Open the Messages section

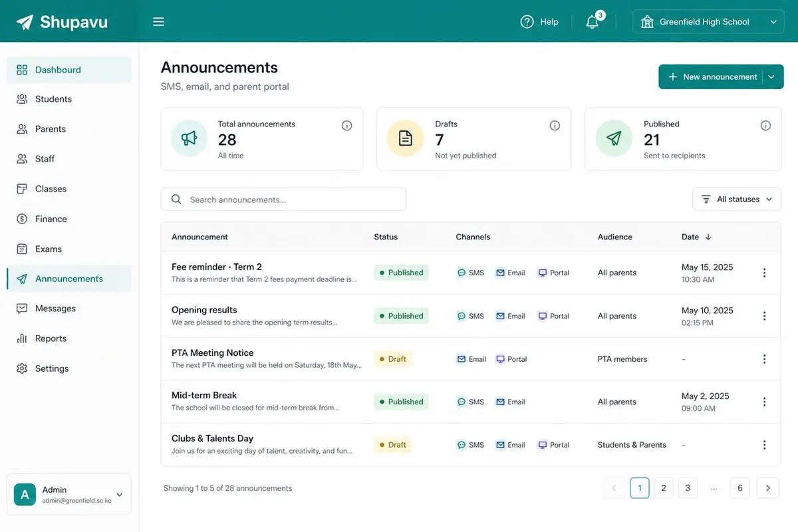pyautogui.click(x=69, y=309)
